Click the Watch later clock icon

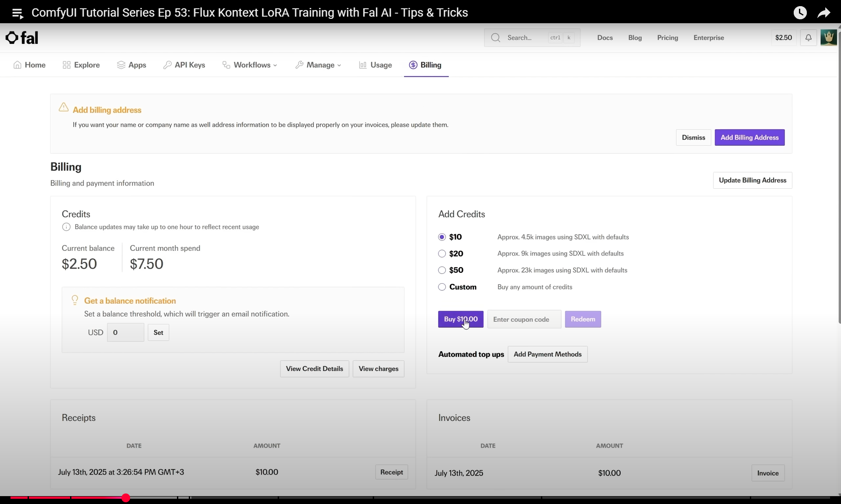click(800, 13)
